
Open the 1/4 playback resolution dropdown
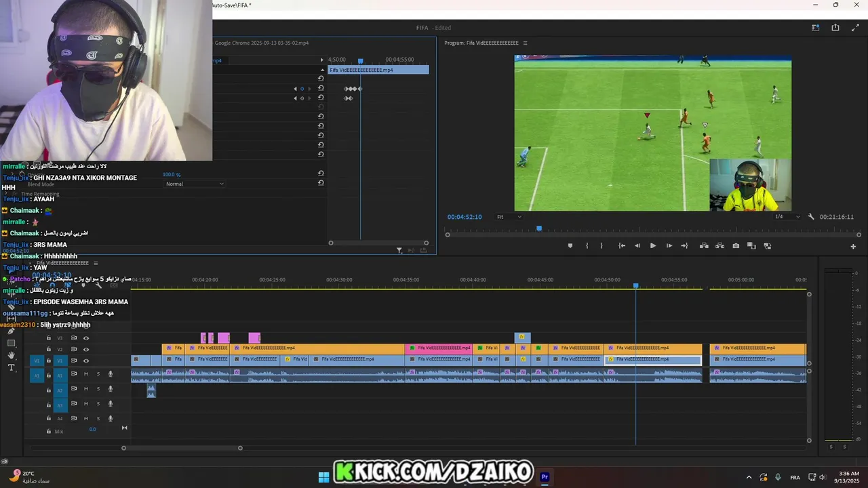(x=787, y=217)
